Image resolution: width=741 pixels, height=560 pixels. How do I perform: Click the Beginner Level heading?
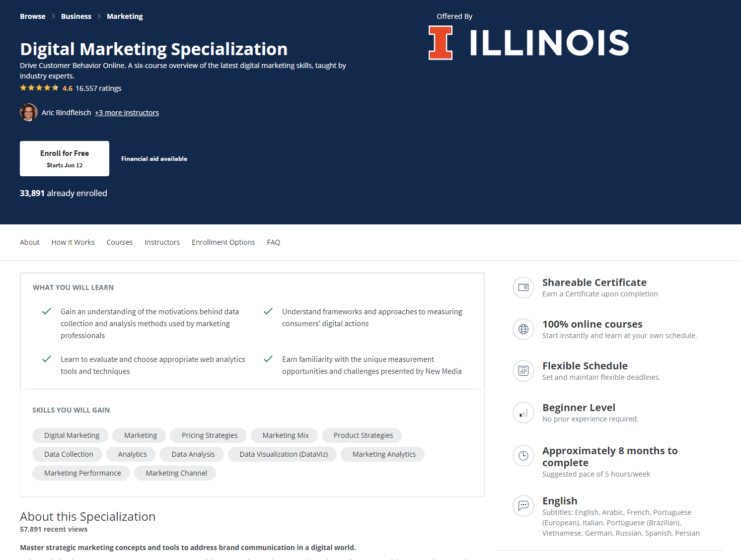click(x=579, y=408)
